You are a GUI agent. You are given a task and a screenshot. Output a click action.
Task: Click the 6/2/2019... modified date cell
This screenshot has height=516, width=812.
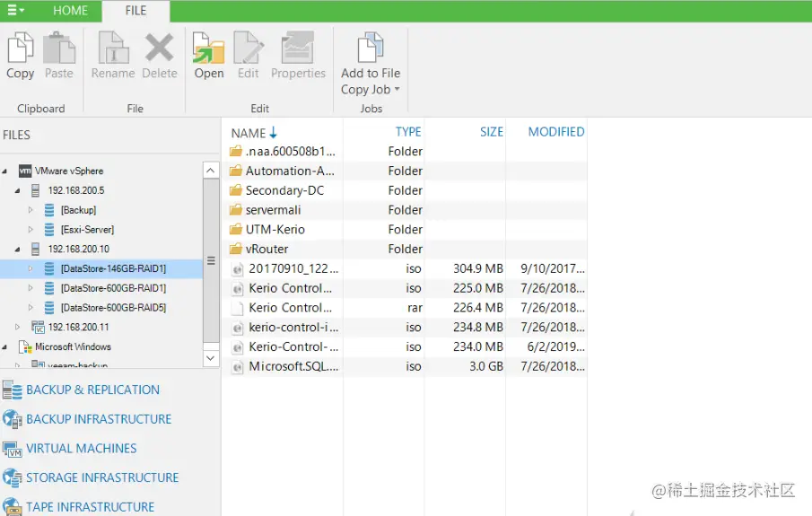(555, 346)
